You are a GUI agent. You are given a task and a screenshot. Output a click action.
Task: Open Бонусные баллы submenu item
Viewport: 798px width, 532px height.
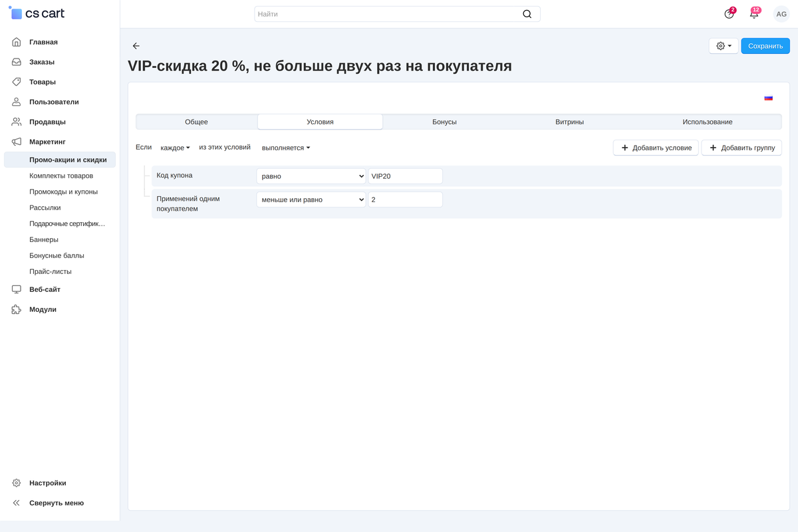[57, 255]
